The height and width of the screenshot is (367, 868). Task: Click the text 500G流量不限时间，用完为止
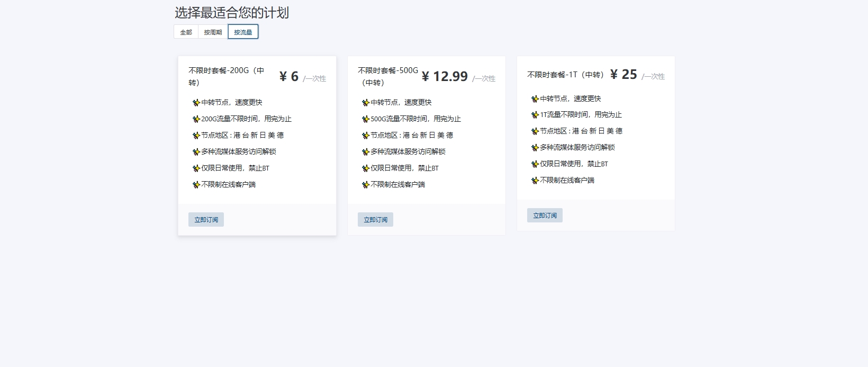(x=415, y=119)
